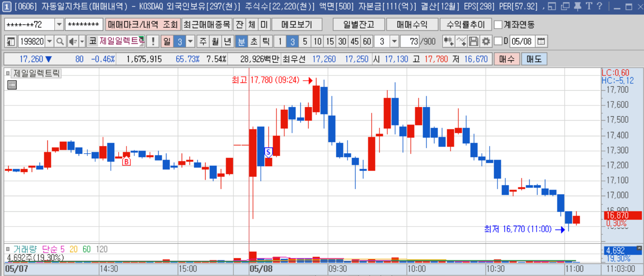Click the 메모보기 button
Image resolution: width=644 pixels, height=276 pixels.
pos(296,24)
